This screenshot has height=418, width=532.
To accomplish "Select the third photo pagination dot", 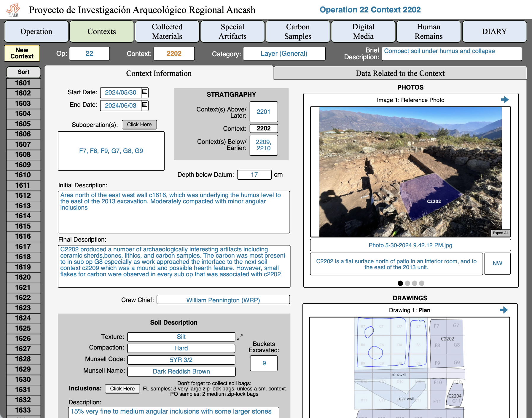I will pos(415,283).
